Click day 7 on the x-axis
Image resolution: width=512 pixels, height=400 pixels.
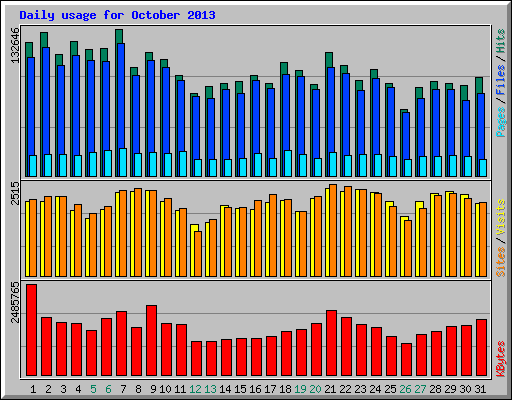(x=123, y=389)
